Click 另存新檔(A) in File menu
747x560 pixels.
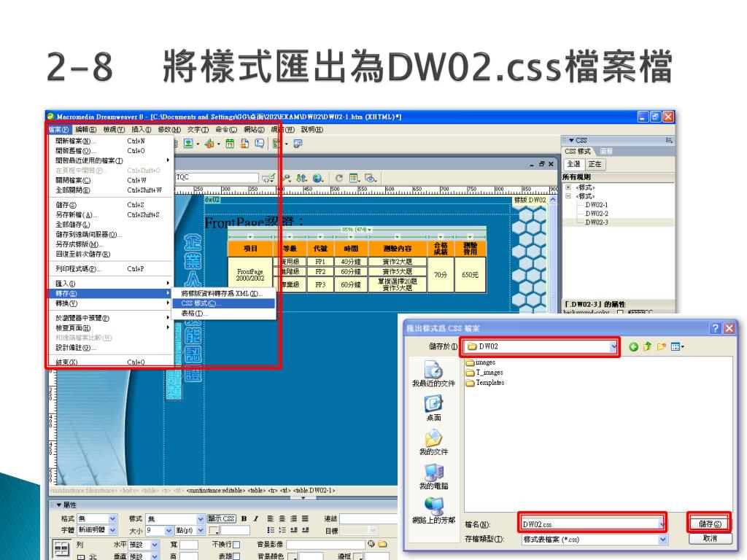click(111, 215)
